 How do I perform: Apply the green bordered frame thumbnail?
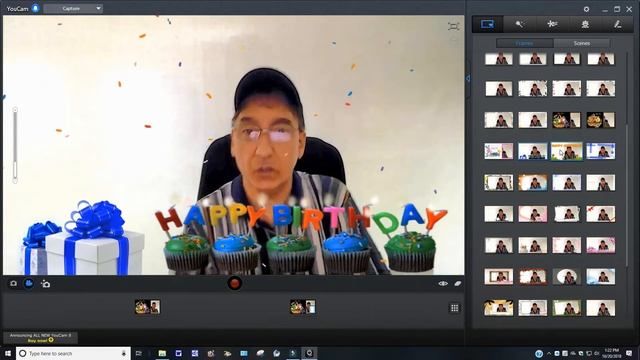coord(567,308)
